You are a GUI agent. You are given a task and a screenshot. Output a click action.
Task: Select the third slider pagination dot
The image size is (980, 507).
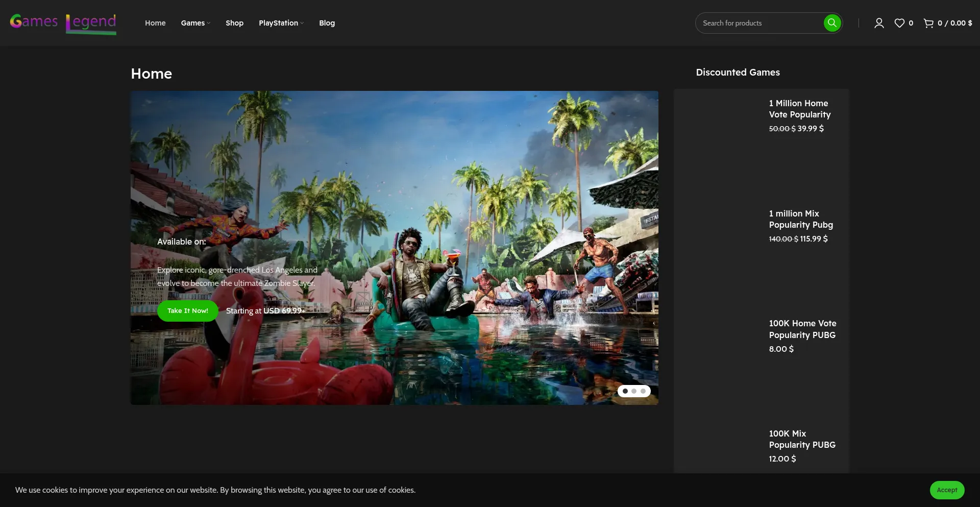(x=643, y=391)
